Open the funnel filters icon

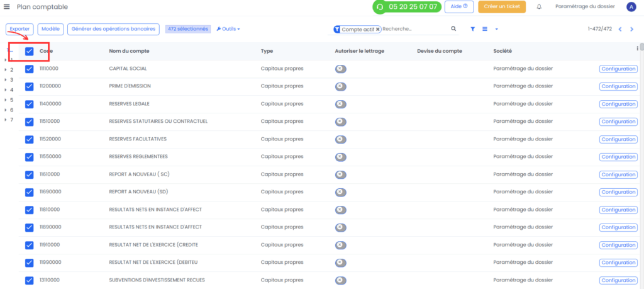pyautogui.click(x=473, y=29)
